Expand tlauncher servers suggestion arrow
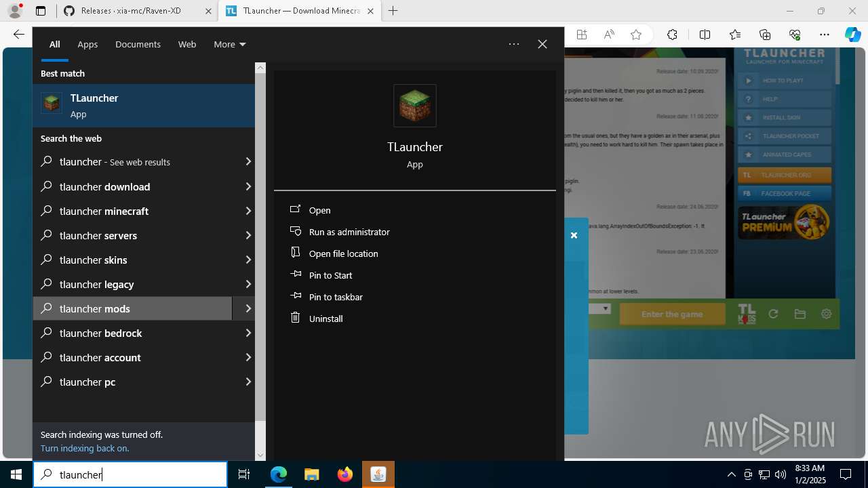 [248, 235]
